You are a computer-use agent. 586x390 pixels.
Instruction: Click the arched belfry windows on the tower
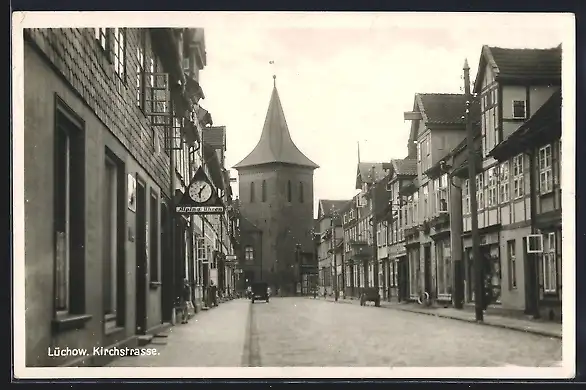(277, 191)
